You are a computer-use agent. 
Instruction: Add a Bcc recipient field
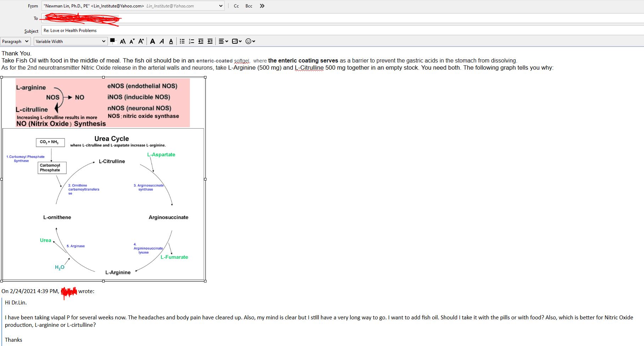(x=249, y=6)
